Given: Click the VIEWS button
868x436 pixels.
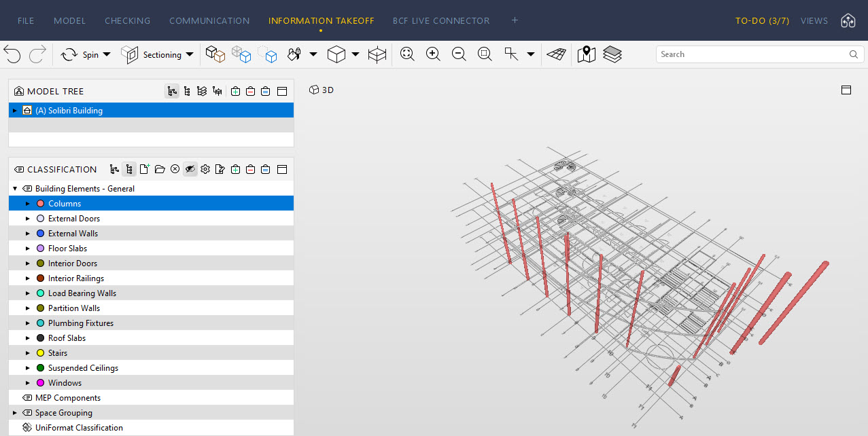Looking at the screenshot, I should pos(814,20).
